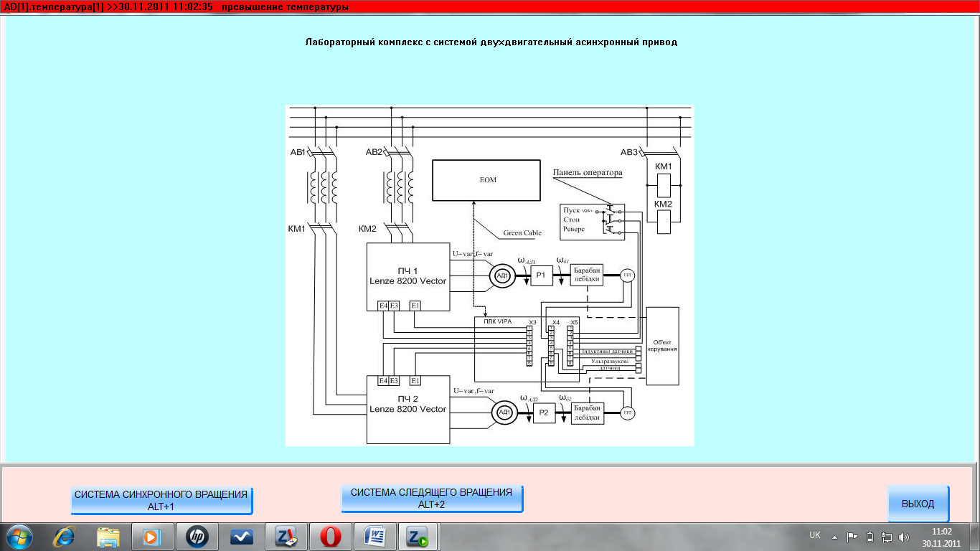Select Z icon with green arrow in taskbar

[418, 537]
